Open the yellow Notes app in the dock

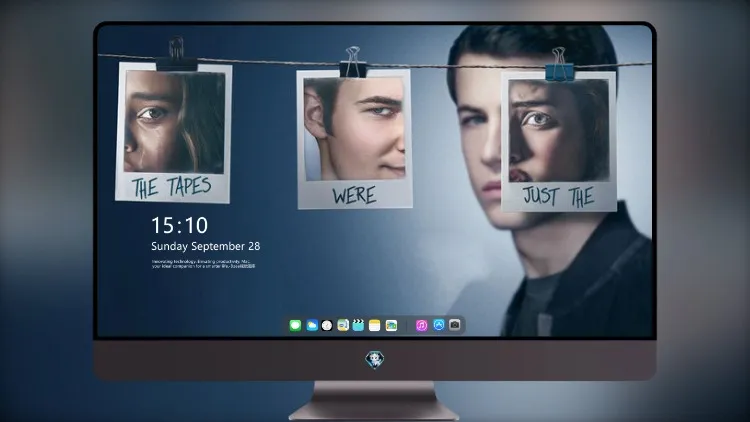pos(375,325)
